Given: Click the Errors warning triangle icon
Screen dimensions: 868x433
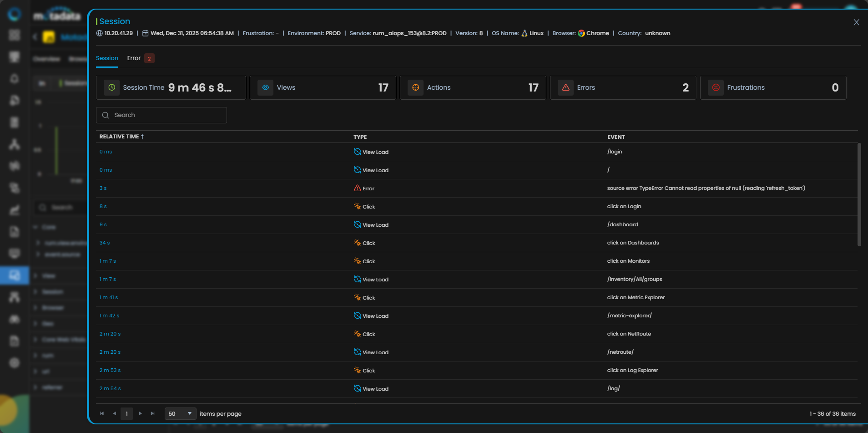Looking at the screenshot, I should (x=566, y=87).
